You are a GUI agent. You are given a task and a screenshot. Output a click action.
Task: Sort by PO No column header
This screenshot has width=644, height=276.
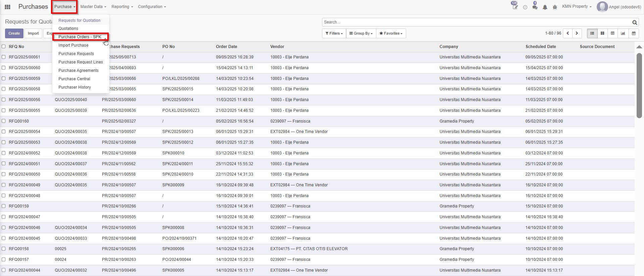click(x=168, y=47)
